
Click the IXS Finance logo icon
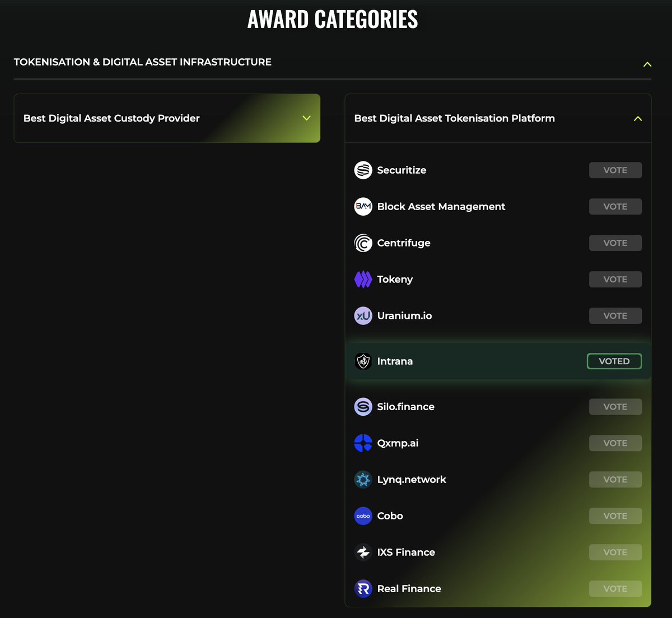click(x=363, y=552)
